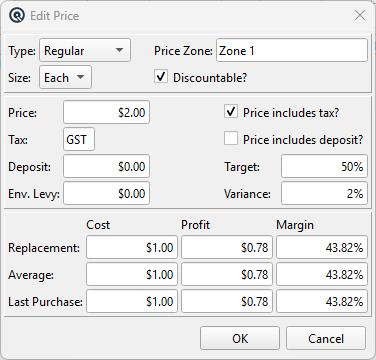Click the Last Purchase row label

[45, 302]
